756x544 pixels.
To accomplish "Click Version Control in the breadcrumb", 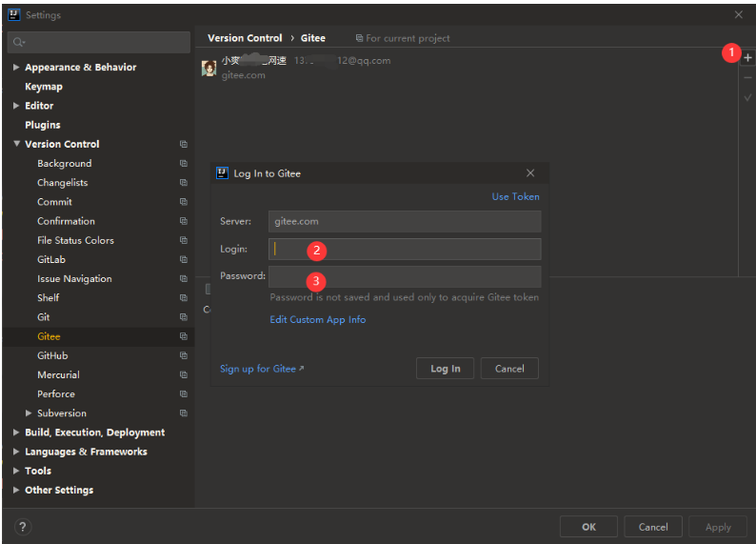I will [245, 38].
